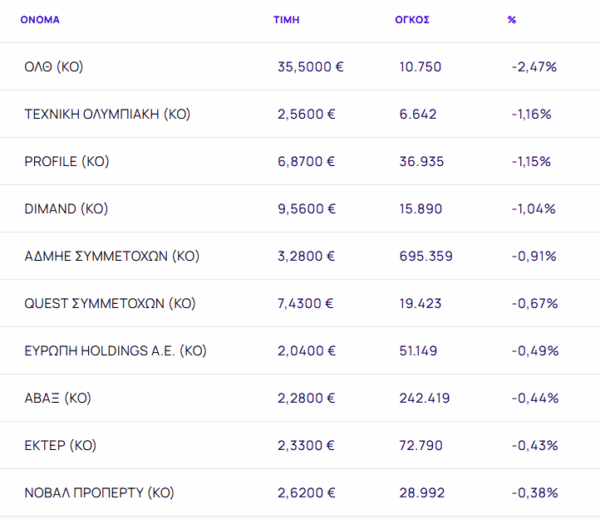600x519 pixels.
Task: Click the volume value 695.359
Action: point(426,256)
